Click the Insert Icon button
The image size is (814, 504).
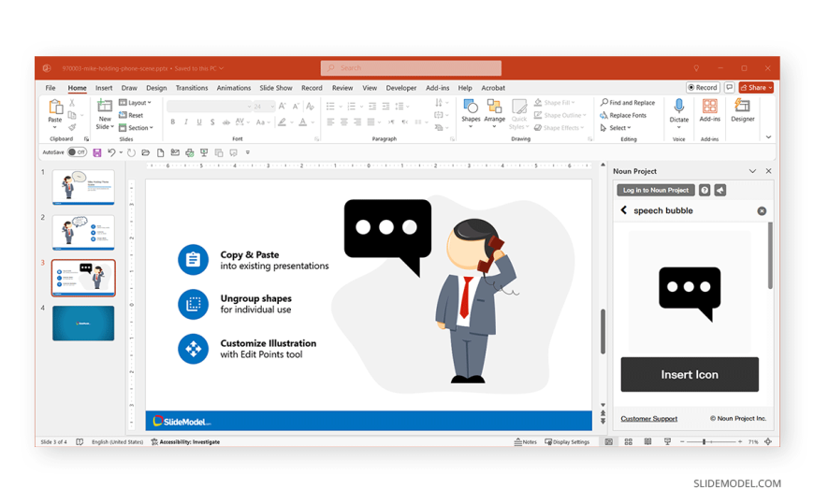tap(690, 374)
